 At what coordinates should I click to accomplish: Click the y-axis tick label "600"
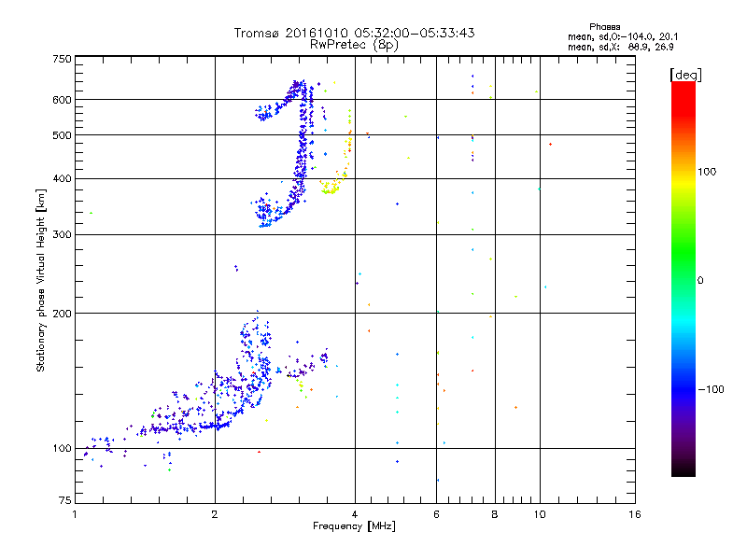[x=62, y=100]
